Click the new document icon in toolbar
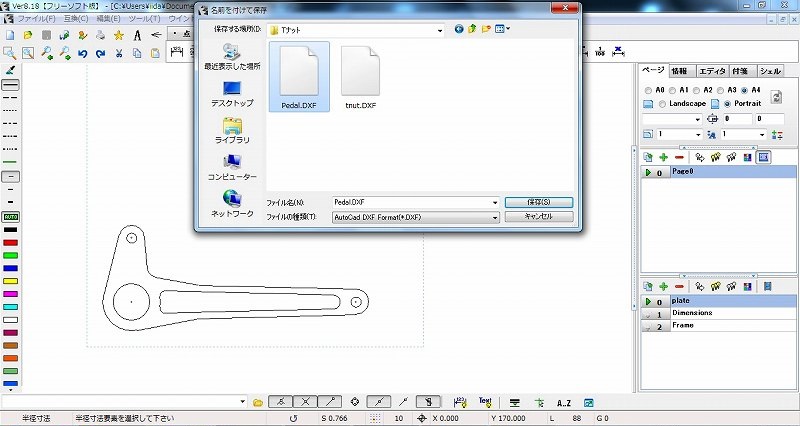Image resolution: width=800 pixels, height=426 pixels. [9, 35]
